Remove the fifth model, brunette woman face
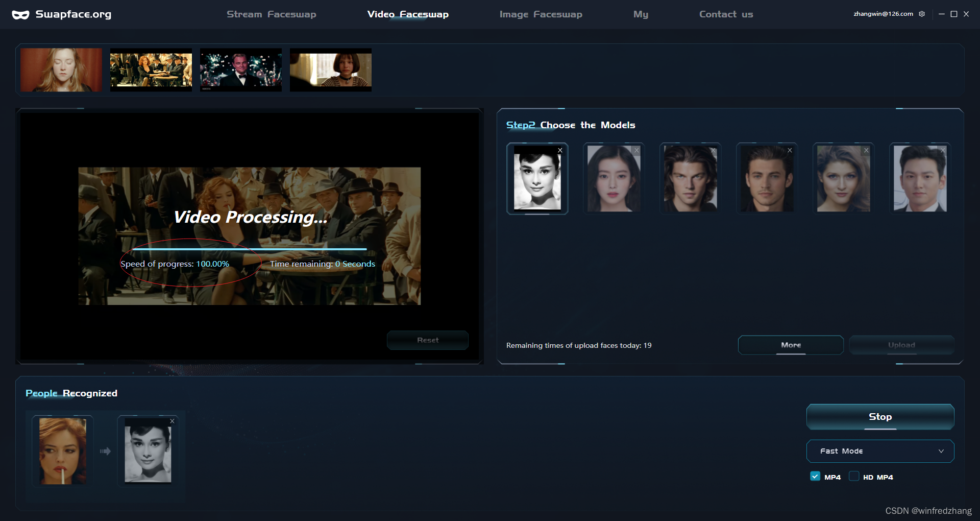 coord(866,150)
